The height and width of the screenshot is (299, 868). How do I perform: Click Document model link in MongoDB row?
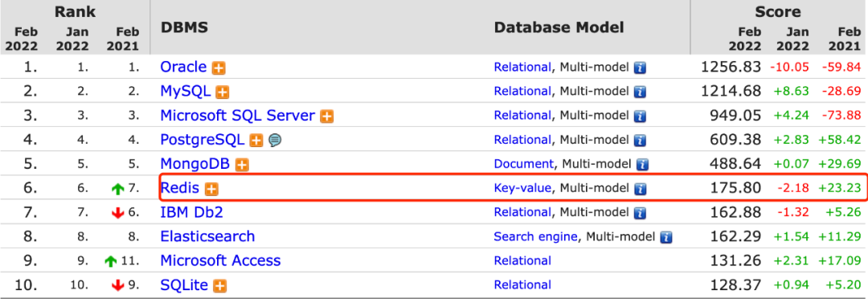coord(524,165)
